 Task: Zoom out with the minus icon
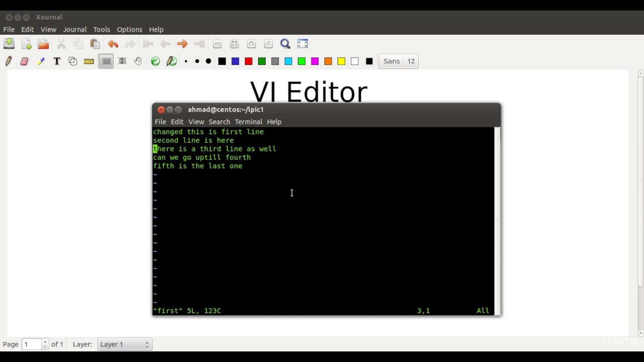(217, 44)
